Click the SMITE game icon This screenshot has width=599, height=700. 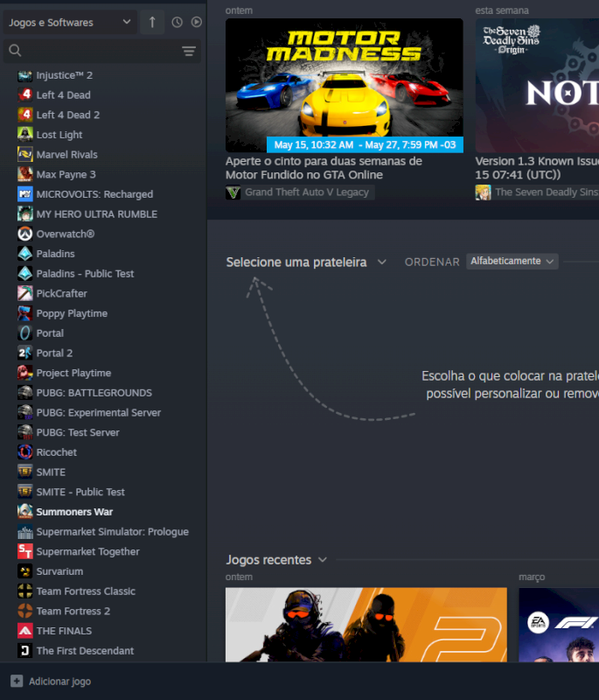(25, 472)
